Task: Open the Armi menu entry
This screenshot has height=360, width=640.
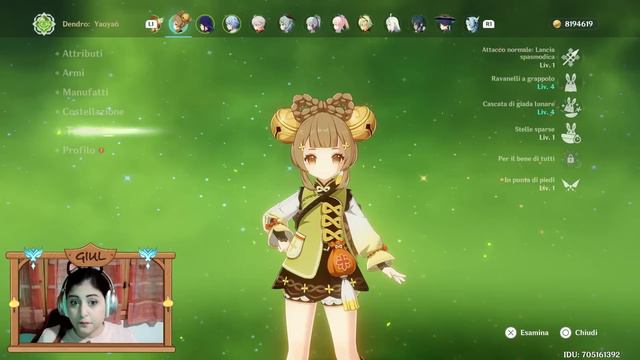Action: pyautogui.click(x=73, y=73)
